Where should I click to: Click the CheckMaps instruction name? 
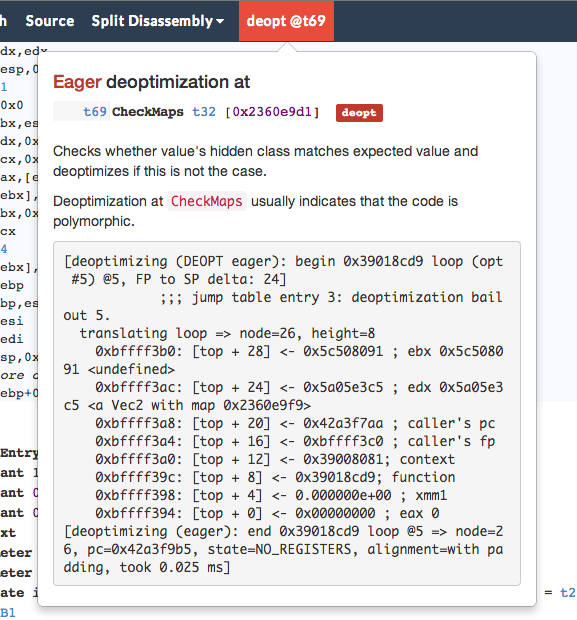click(x=148, y=112)
